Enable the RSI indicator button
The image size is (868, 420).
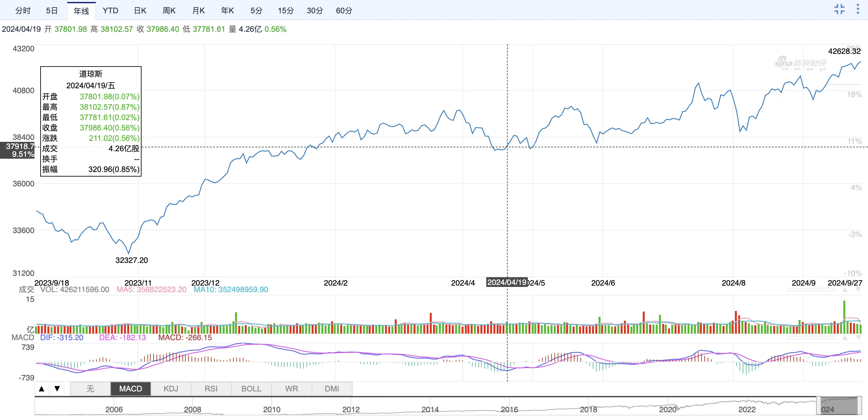[211, 389]
